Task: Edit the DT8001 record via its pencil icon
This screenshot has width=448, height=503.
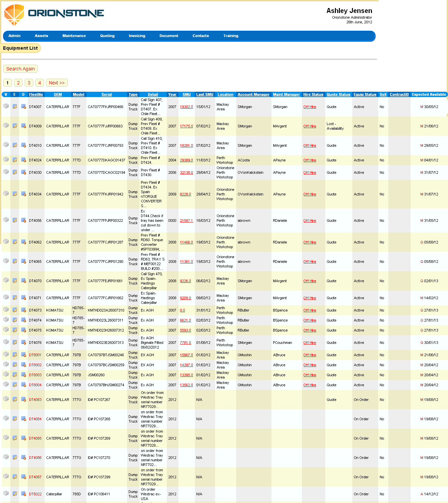Action: tap(15, 354)
